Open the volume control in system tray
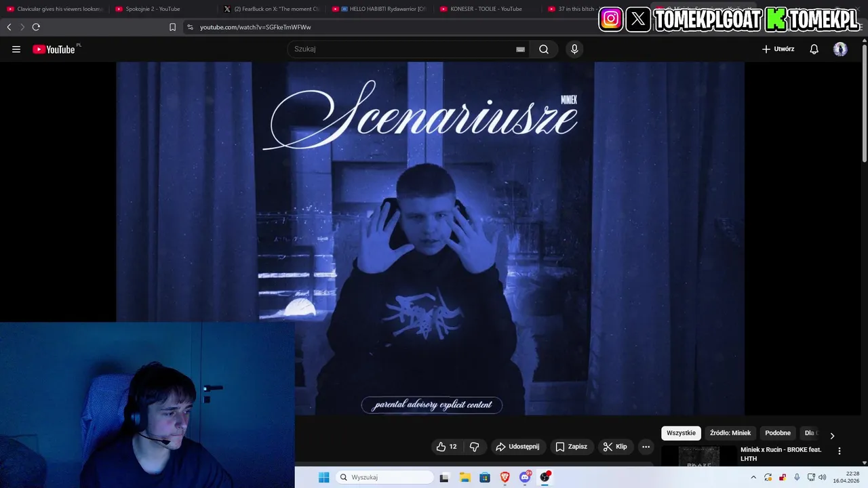This screenshot has width=868, height=488. click(823, 477)
